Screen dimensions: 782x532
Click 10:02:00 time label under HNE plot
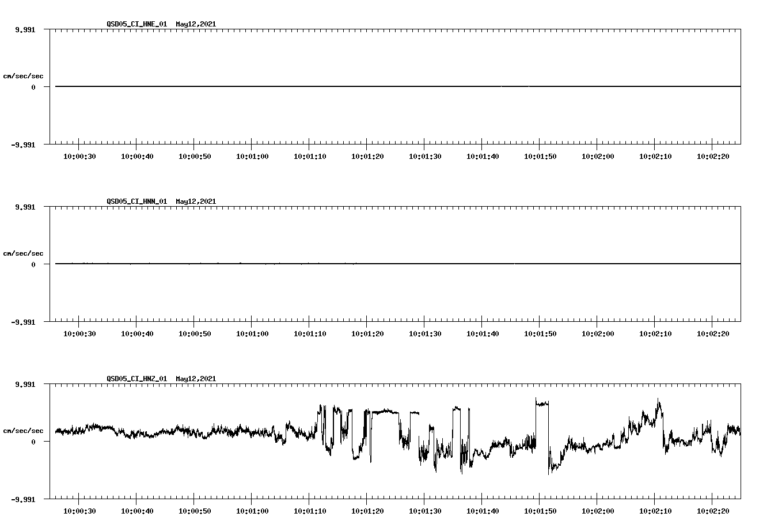[x=598, y=157]
